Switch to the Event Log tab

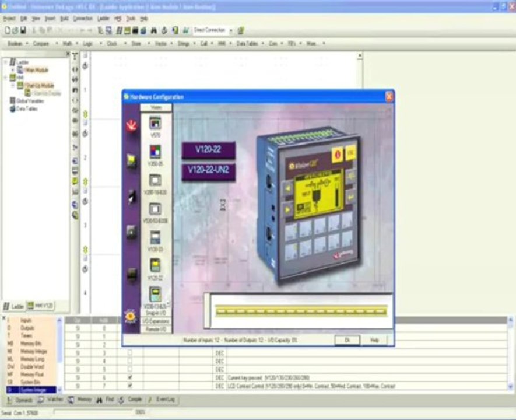[162, 400]
